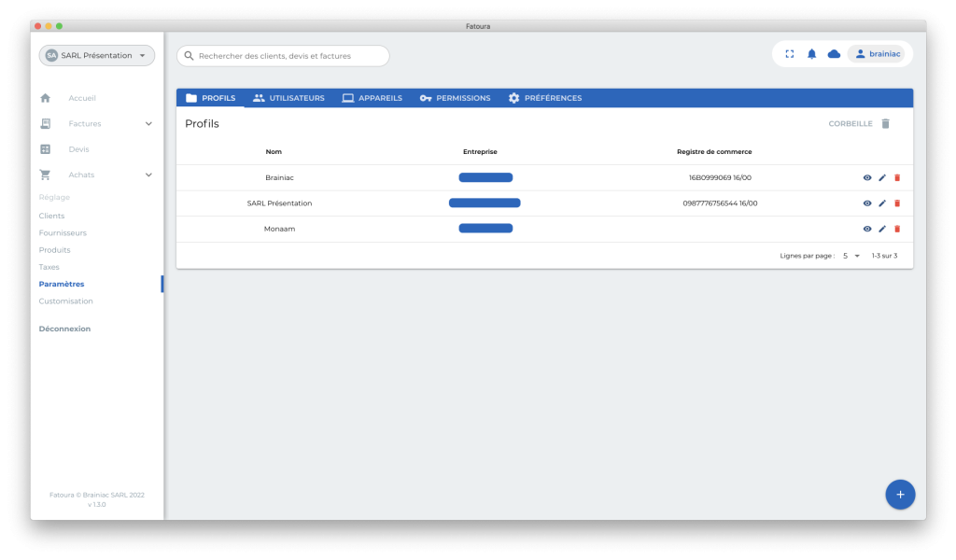The width and height of the screenshot is (956, 560).
Task: Expand the Achats section chevron
Action: pyautogui.click(x=148, y=175)
